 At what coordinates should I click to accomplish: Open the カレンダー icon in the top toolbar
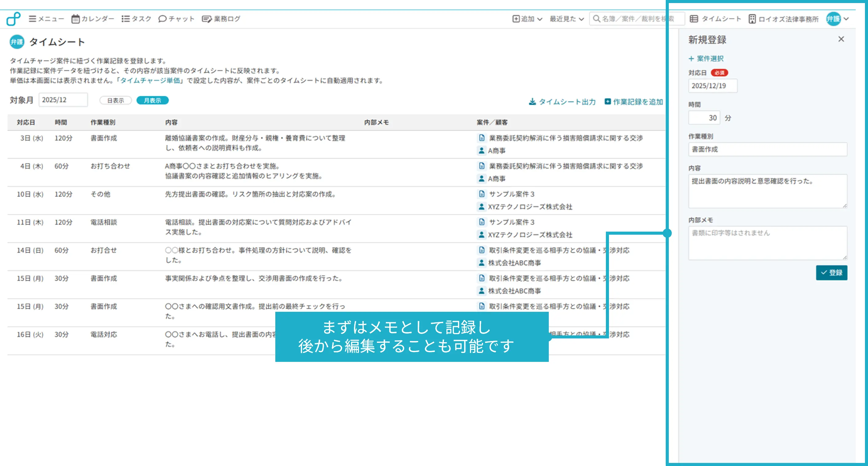coord(76,19)
